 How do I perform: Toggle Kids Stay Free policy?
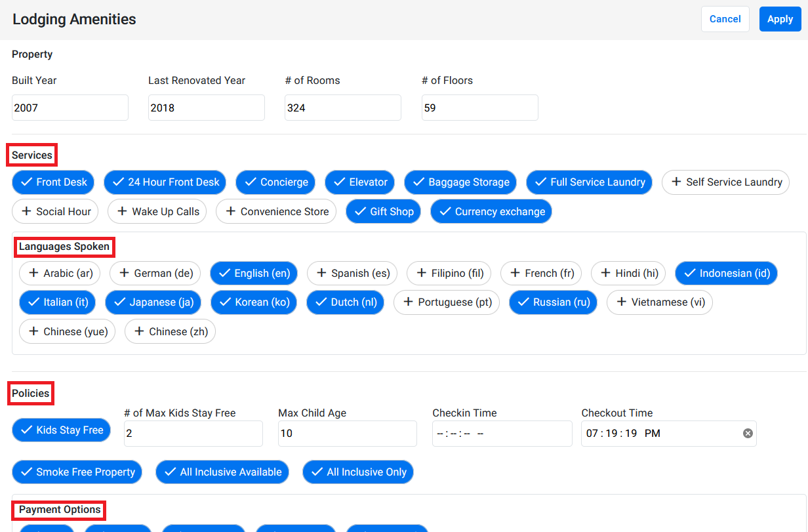pos(62,430)
